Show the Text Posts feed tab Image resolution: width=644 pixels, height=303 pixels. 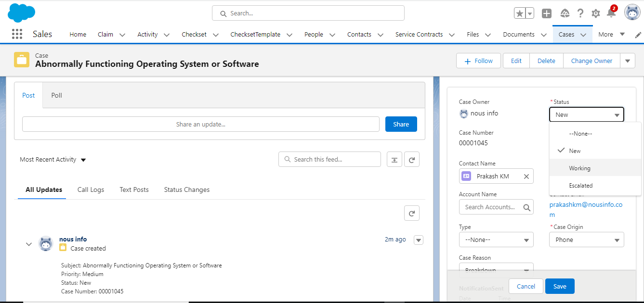click(134, 189)
